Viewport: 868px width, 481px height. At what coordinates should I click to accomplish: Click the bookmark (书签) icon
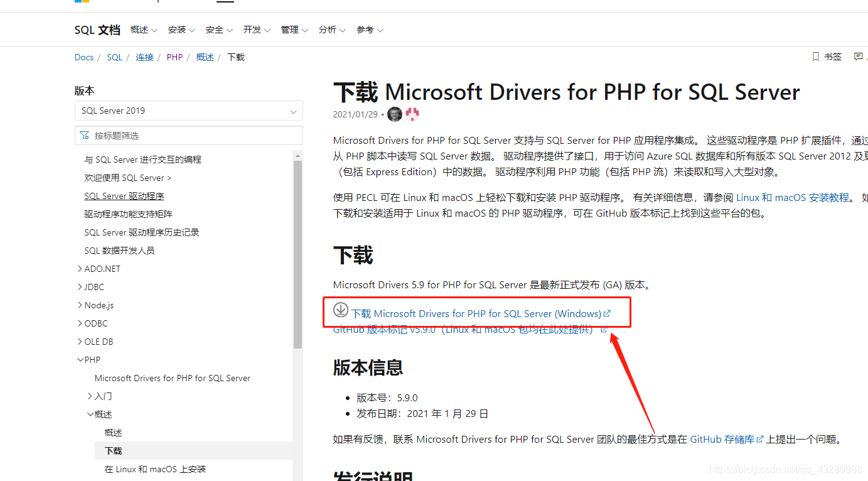(816, 57)
